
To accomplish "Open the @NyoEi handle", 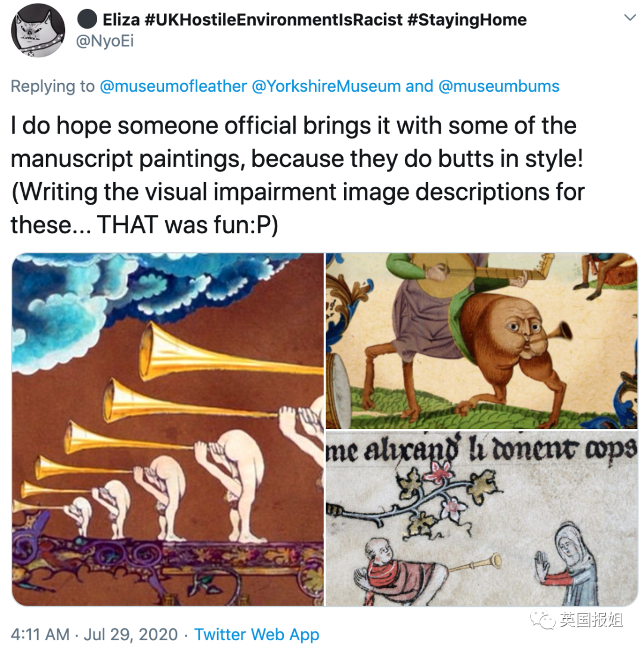I will pos(105,41).
